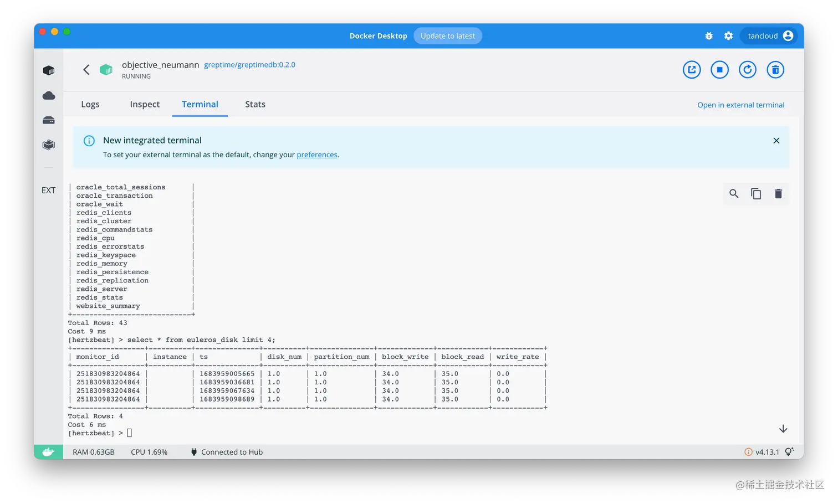Screen dimensions: 838x504
Task: Click the partition_num column header
Action: pos(342,357)
